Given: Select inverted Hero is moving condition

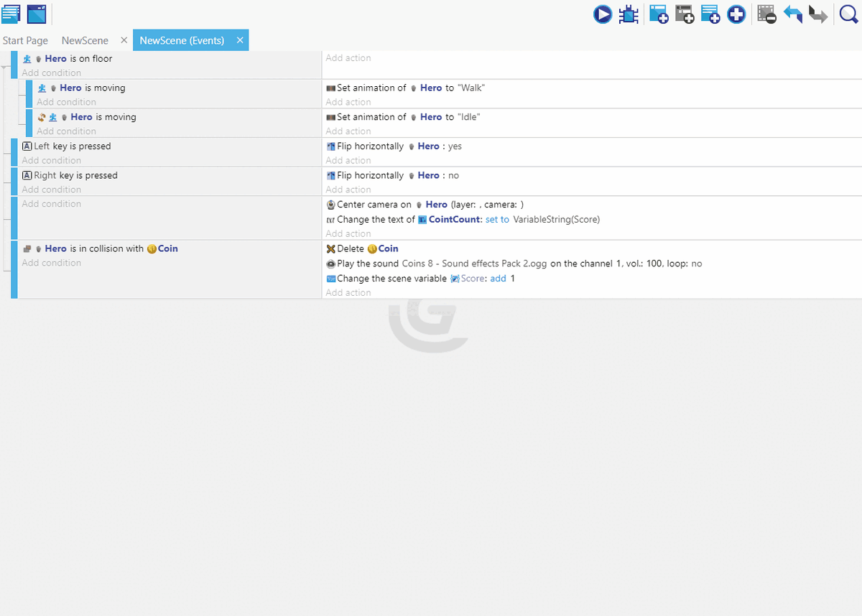Looking at the screenshot, I should (86, 117).
